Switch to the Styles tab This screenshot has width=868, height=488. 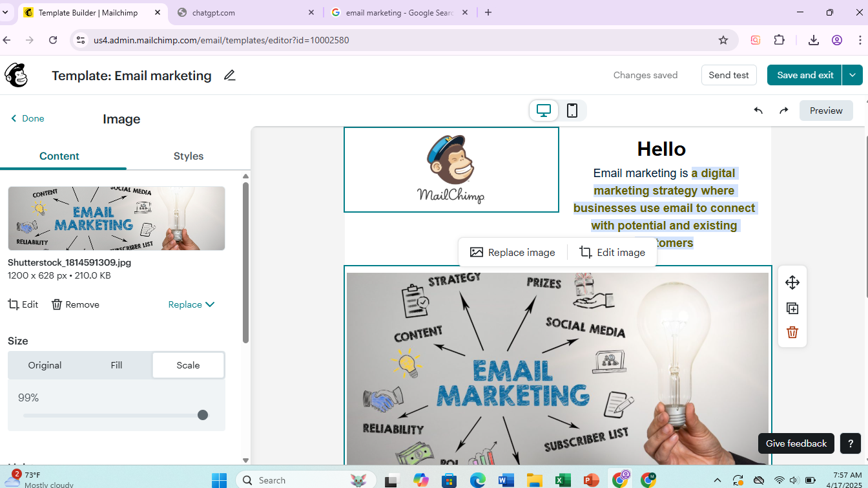click(x=188, y=156)
